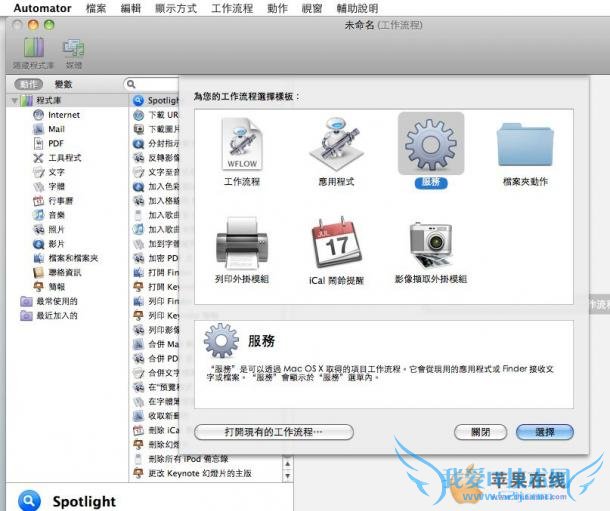Select the 合併 PDF action row
This screenshot has height=511, width=610.
[x=156, y=359]
